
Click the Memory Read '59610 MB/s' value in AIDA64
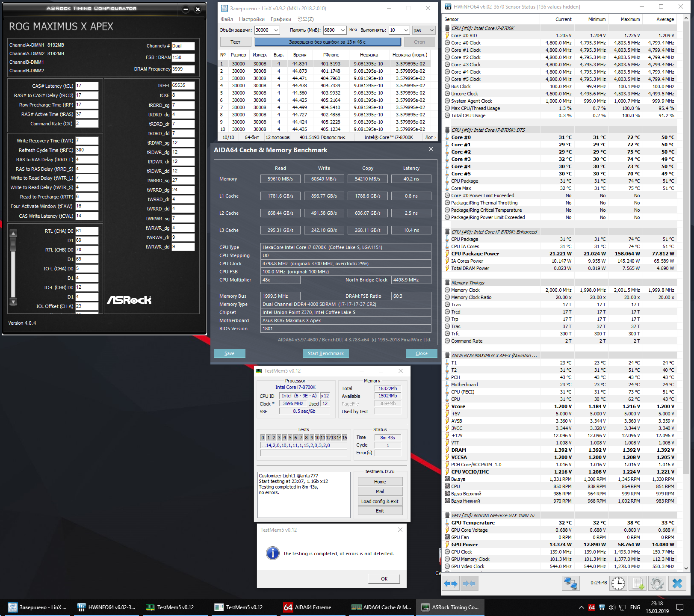point(281,179)
